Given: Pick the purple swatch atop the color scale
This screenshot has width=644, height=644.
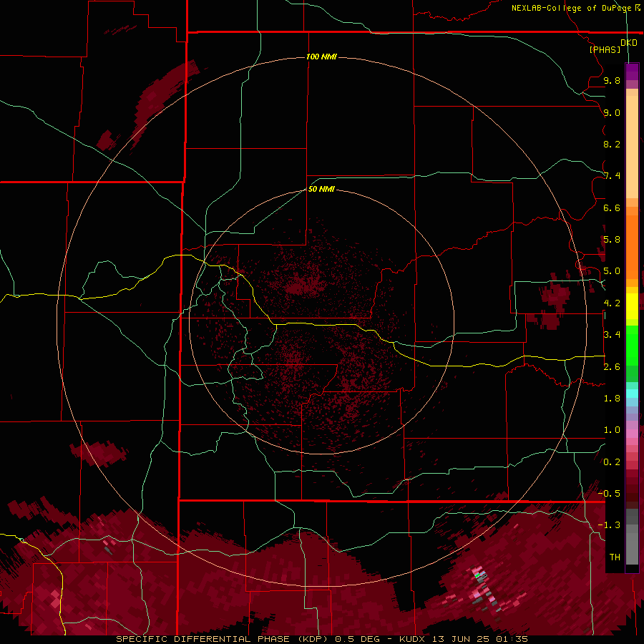Looking at the screenshot, I should point(632,72).
